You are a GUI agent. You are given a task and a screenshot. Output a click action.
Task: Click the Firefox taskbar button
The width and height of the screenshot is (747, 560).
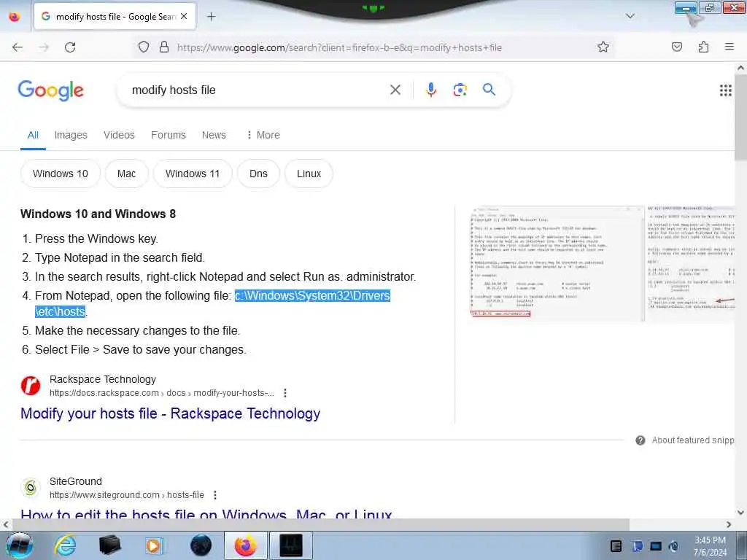click(245, 545)
